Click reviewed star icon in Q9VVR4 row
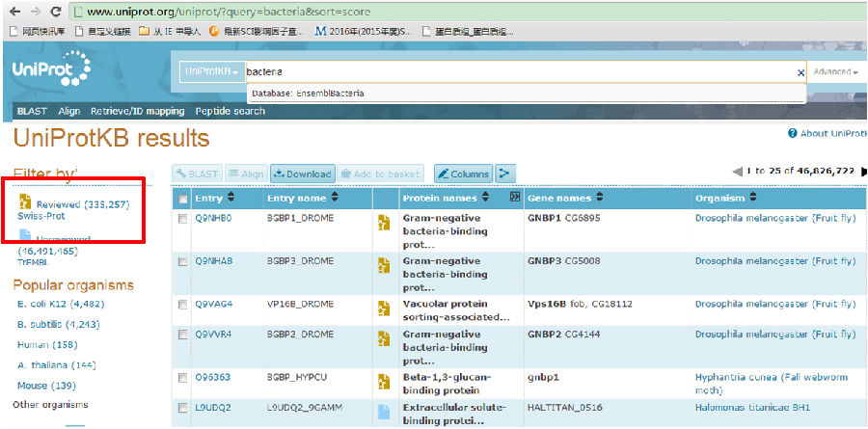 click(384, 338)
